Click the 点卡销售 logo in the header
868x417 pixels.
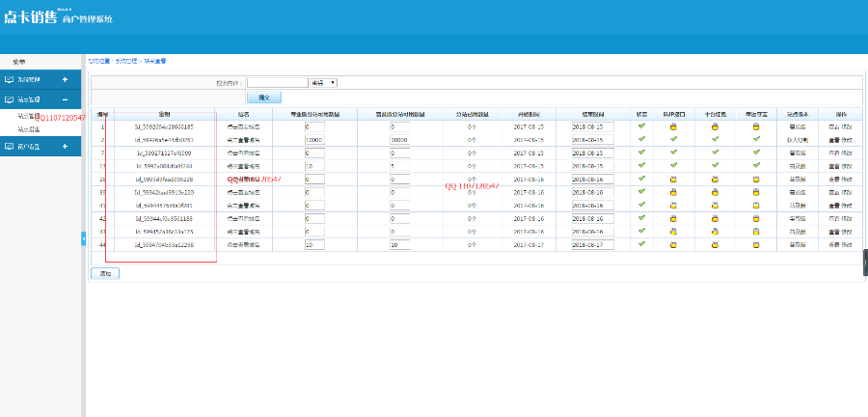click(x=31, y=17)
